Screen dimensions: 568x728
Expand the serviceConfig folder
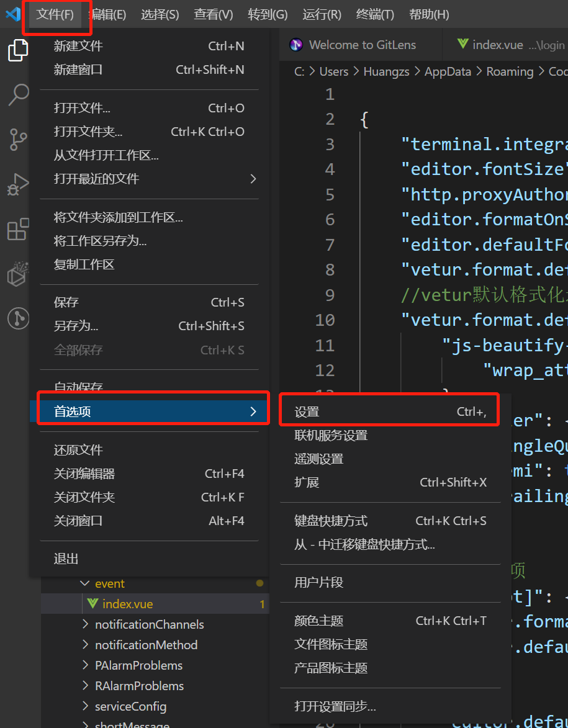click(x=155, y=706)
